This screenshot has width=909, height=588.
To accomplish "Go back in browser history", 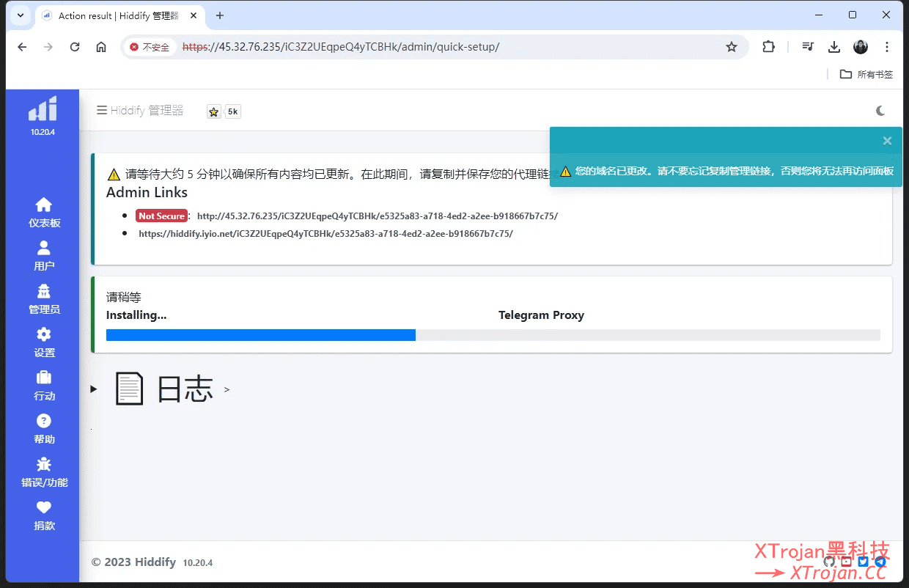I will pyautogui.click(x=22, y=47).
